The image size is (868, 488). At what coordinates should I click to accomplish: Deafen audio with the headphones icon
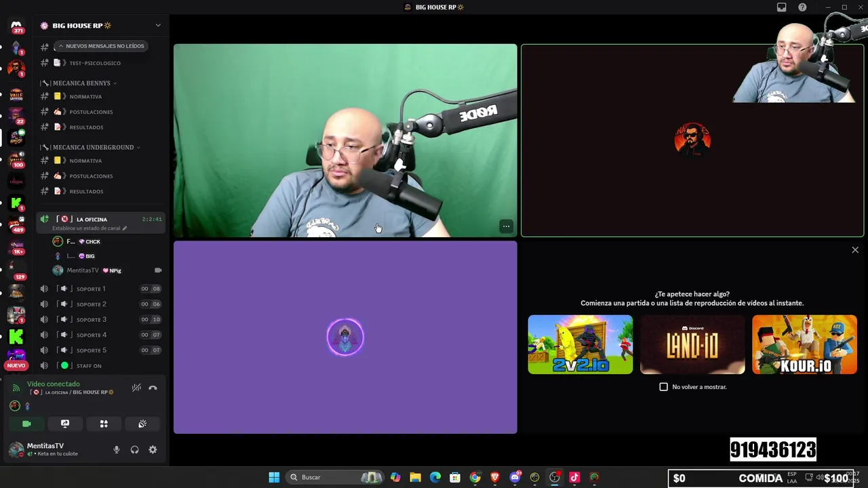[x=134, y=449]
